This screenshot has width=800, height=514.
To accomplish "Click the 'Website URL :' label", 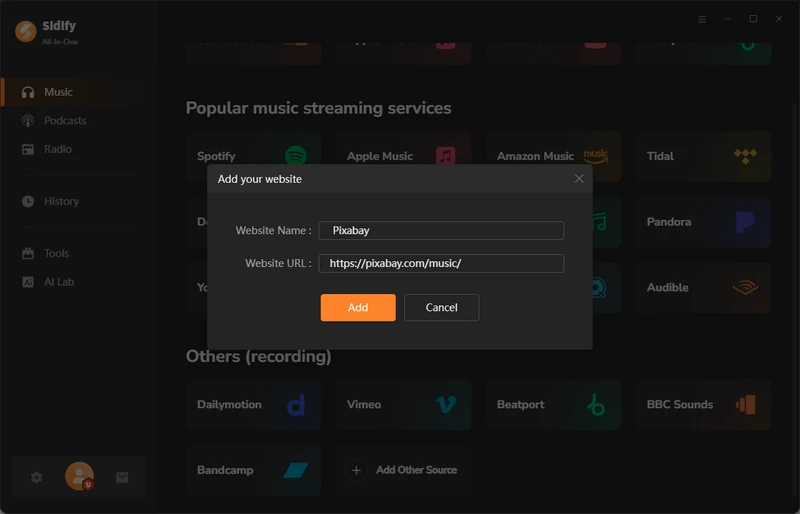I will [278, 263].
